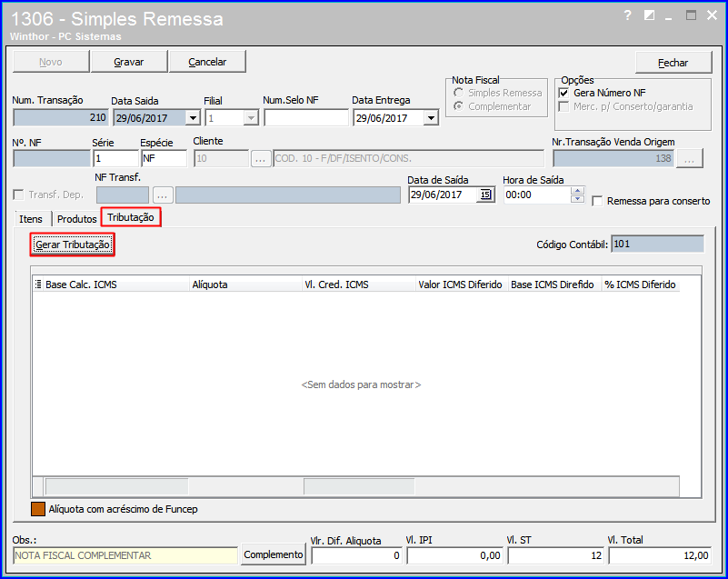Click Nr.Transação Venda Origem ellipsis button
Image resolution: width=728 pixels, height=579 pixels.
tap(690, 159)
